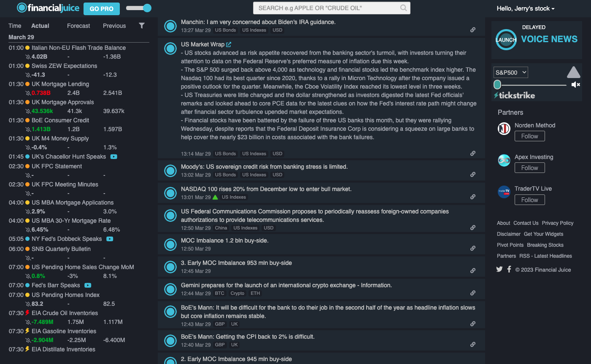Image resolution: width=591 pixels, height=364 pixels.
Task: Toggle alert bell for UK Mortgage Lending
Action: (x=28, y=93)
